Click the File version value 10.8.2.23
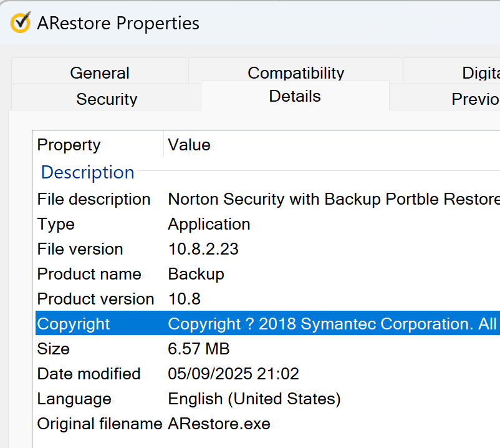Screen dimensions: 500x448 tap(203, 249)
